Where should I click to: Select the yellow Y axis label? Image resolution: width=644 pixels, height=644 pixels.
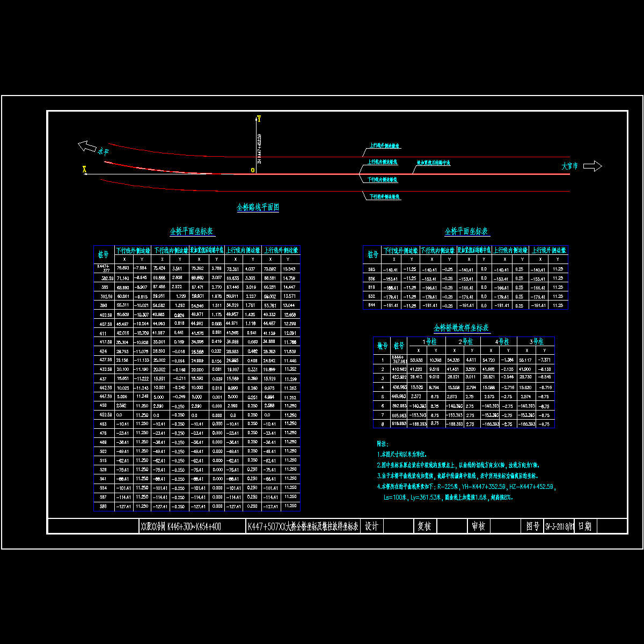point(259,118)
